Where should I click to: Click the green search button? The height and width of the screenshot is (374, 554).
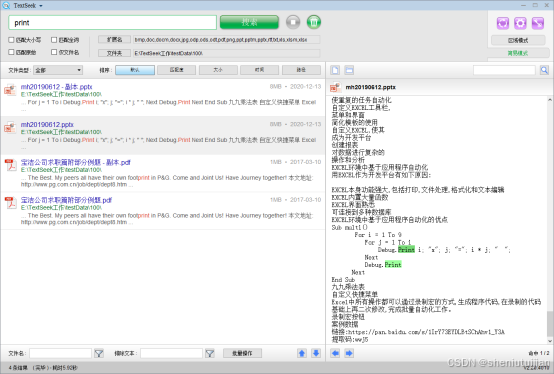pyautogui.click(x=249, y=22)
